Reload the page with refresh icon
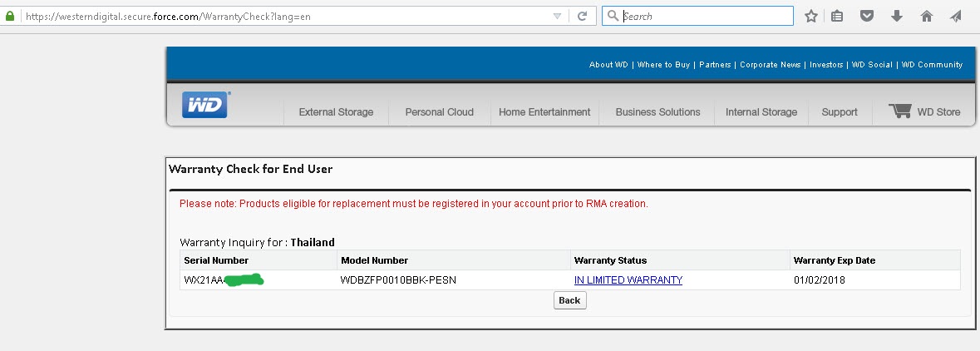 (583, 16)
